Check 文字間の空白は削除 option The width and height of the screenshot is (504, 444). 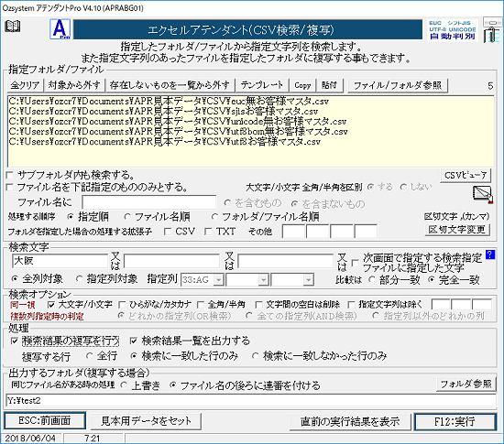258,304
